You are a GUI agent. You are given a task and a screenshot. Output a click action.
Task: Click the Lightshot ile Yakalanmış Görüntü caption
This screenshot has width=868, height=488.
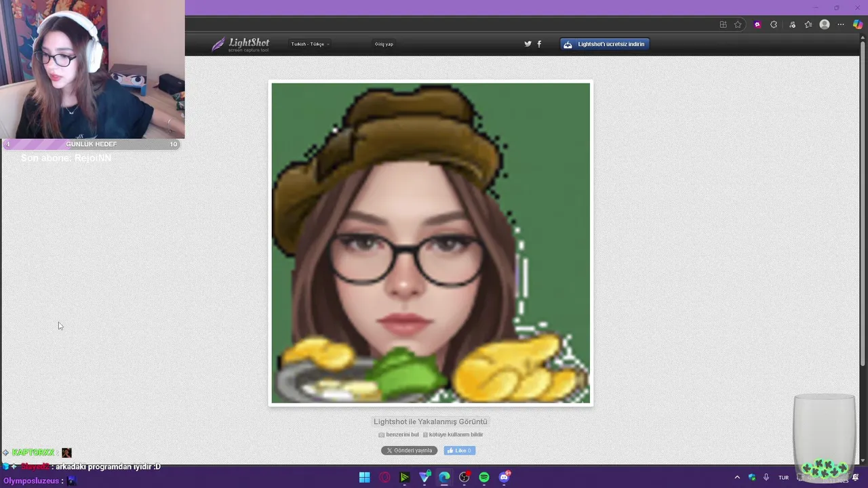click(x=431, y=422)
